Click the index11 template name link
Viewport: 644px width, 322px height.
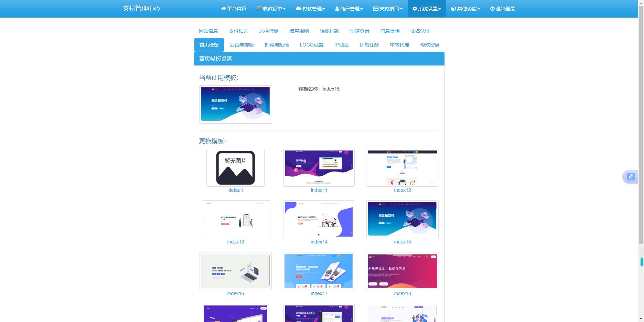(319, 190)
